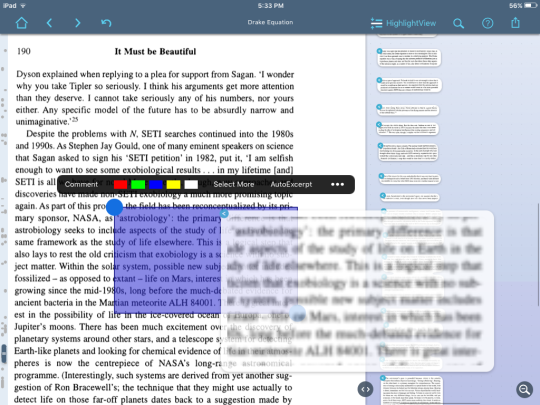
Task: Choose Comment in the selection popup
Action: click(x=81, y=184)
